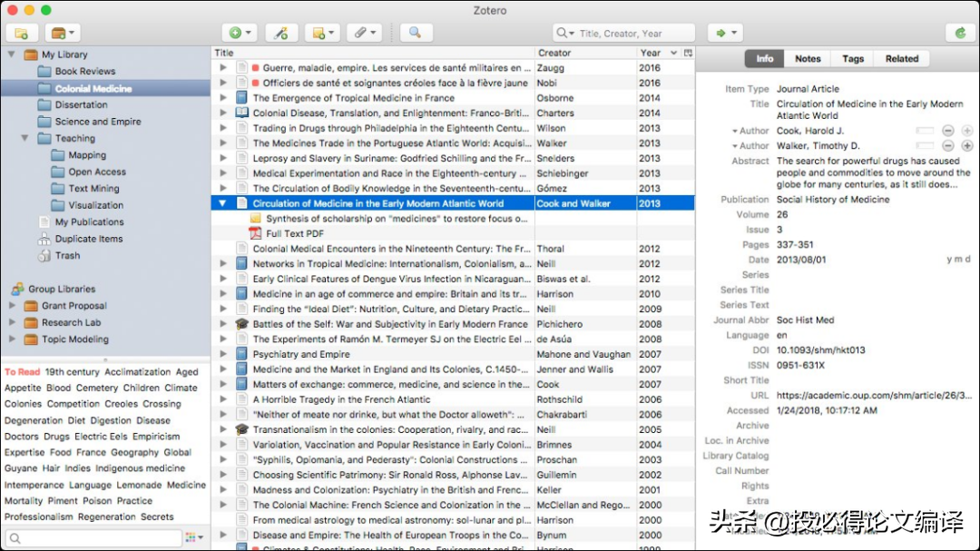Create a new collection with toolbar icon
Viewport: 980px width, 551px height.
coord(22,33)
